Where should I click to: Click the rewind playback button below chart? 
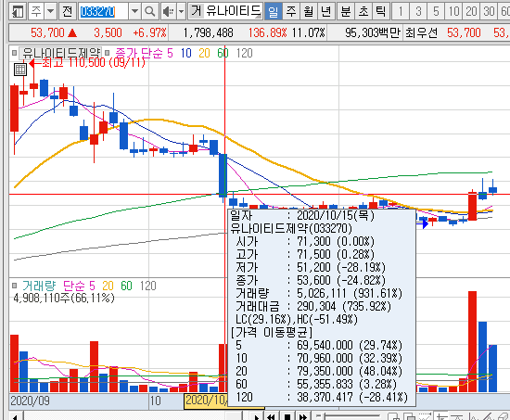[x=271, y=416]
